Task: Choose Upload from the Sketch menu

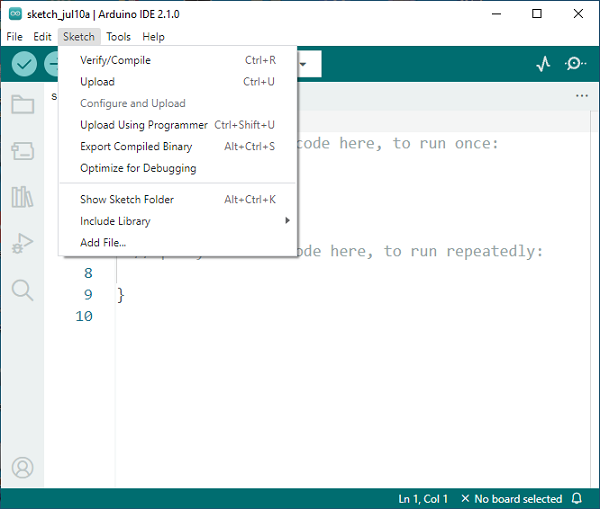Action: (x=178, y=82)
